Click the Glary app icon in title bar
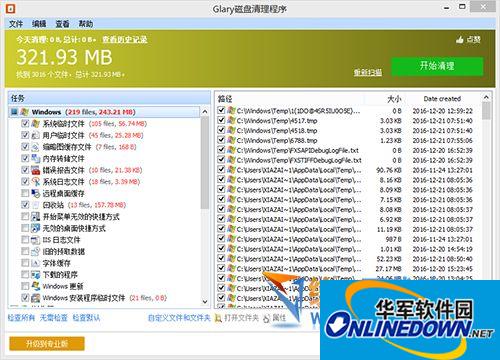Viewport: 500px width, 360px height. pyautogui.click(x=11, y=8)
